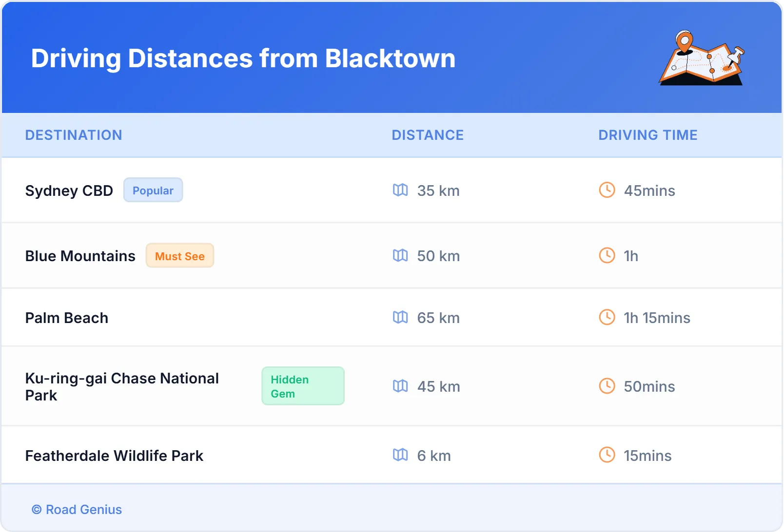This screenshot has height=532, width=784.
Task: Click the Hidden Gem badge
Action: tap(303, 386)
